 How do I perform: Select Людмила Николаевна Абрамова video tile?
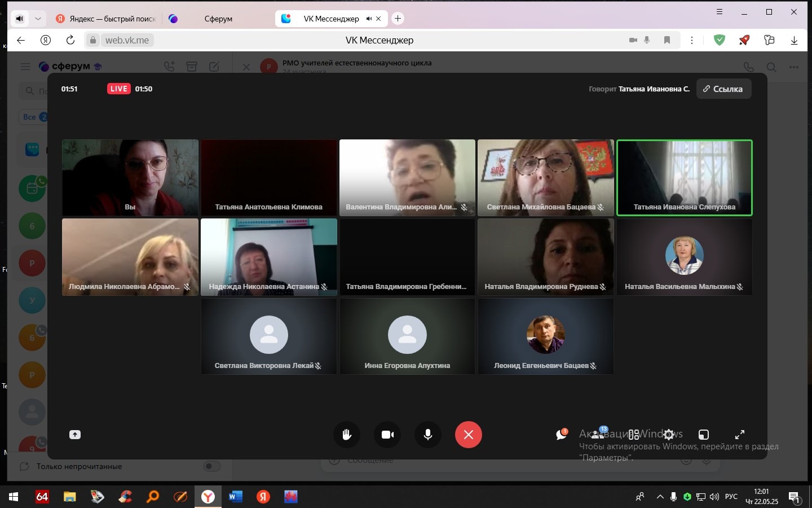pyautogui.click(x=130, y=257)
